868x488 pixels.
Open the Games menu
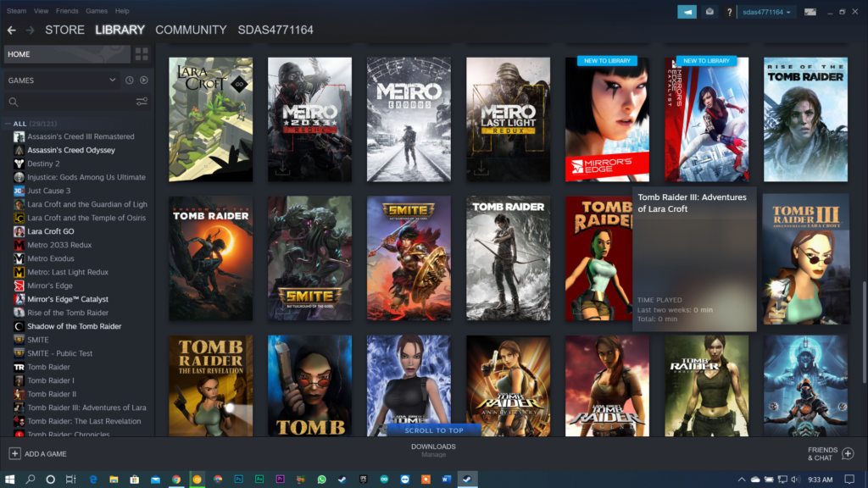97,11
